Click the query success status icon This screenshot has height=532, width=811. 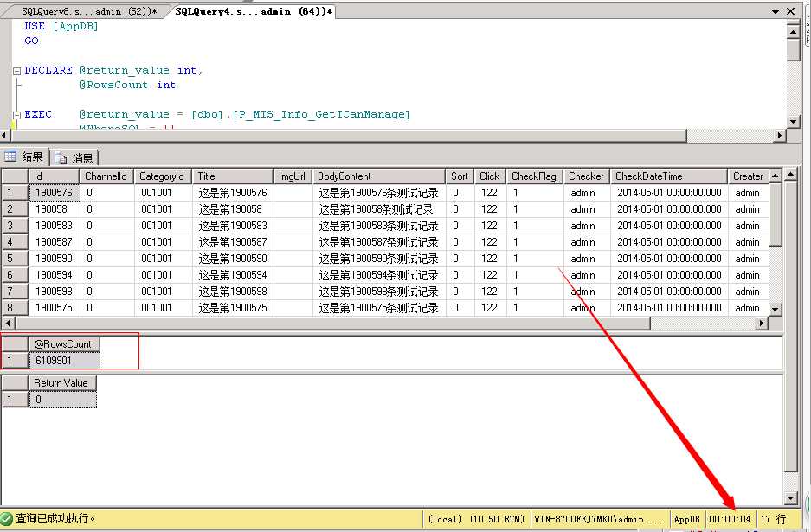pos(7,518)
